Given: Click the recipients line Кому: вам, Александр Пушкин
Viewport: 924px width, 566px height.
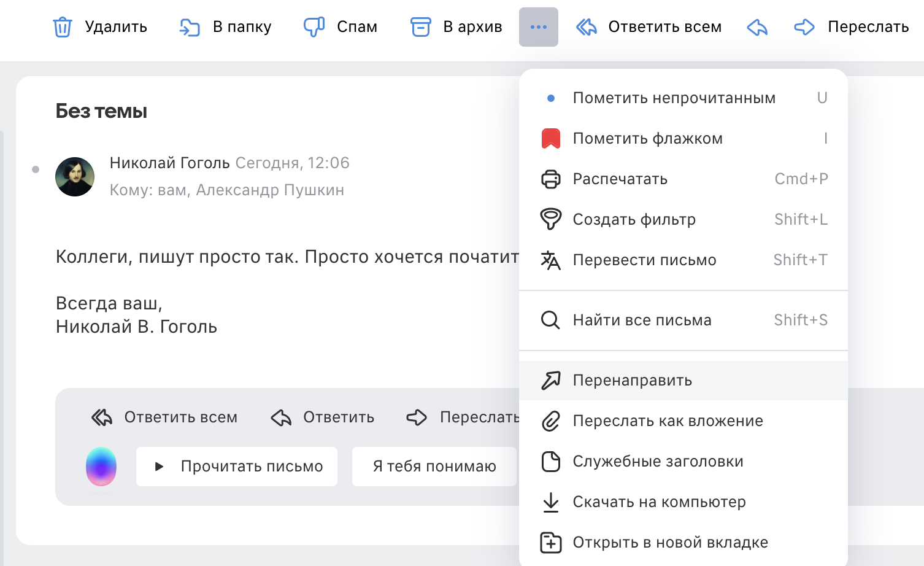Looking at the screenshot, I should click(227, 190).
